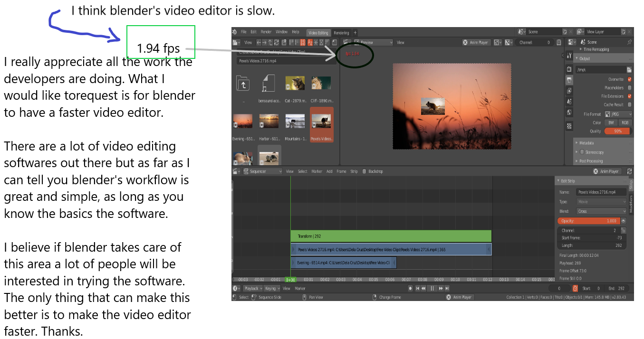Viewport: 644px width, 339px height.
Task: Create a new folder in file browser
Action: coord(284,42)
